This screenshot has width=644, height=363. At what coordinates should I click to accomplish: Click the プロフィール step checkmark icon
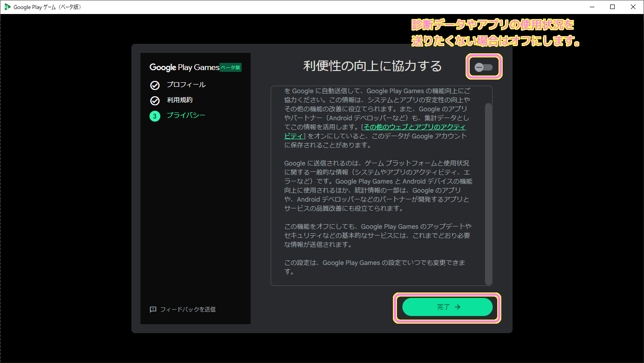coord(155,85)
